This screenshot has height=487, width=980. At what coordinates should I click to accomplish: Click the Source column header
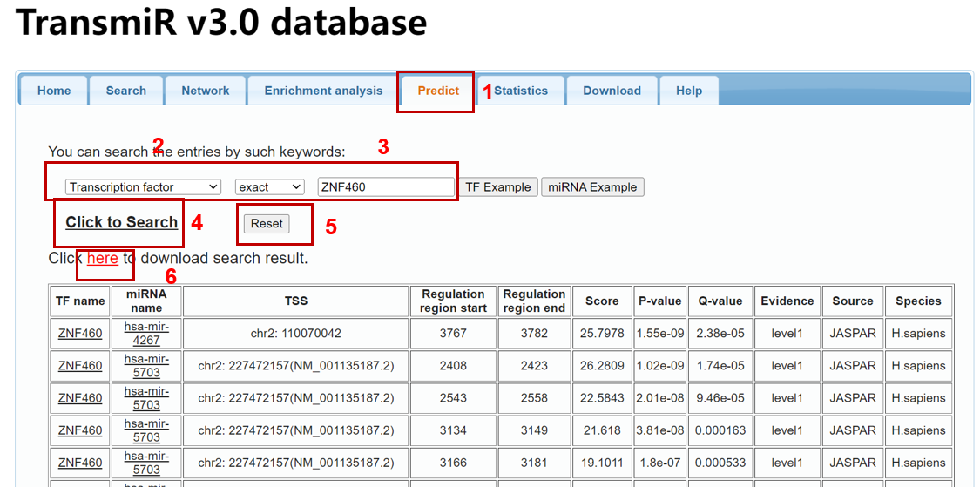click(853, 301)
